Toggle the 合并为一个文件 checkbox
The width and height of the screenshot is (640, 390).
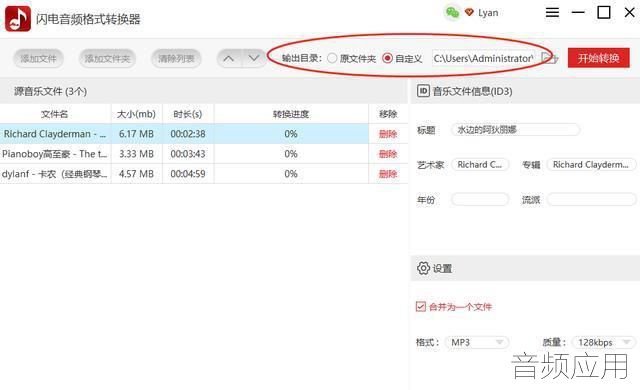tap(421, 306)
